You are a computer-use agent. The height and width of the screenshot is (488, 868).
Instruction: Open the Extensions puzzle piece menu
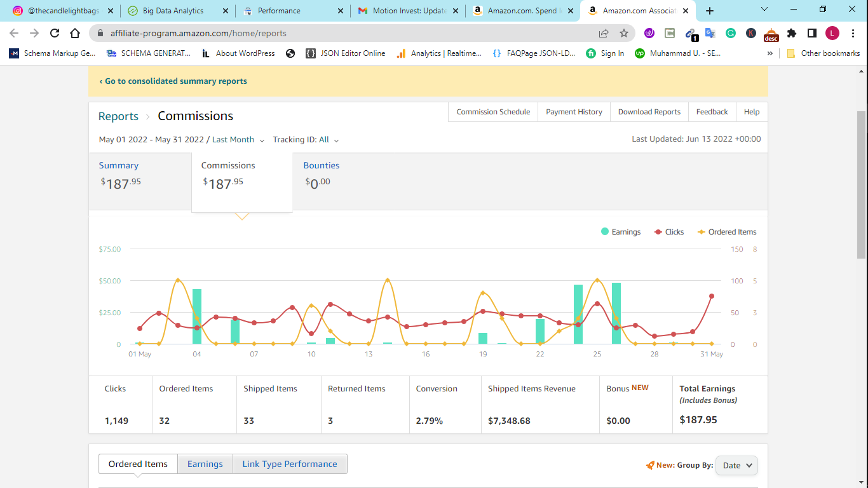pyautogui.click(x=792, y=33)
